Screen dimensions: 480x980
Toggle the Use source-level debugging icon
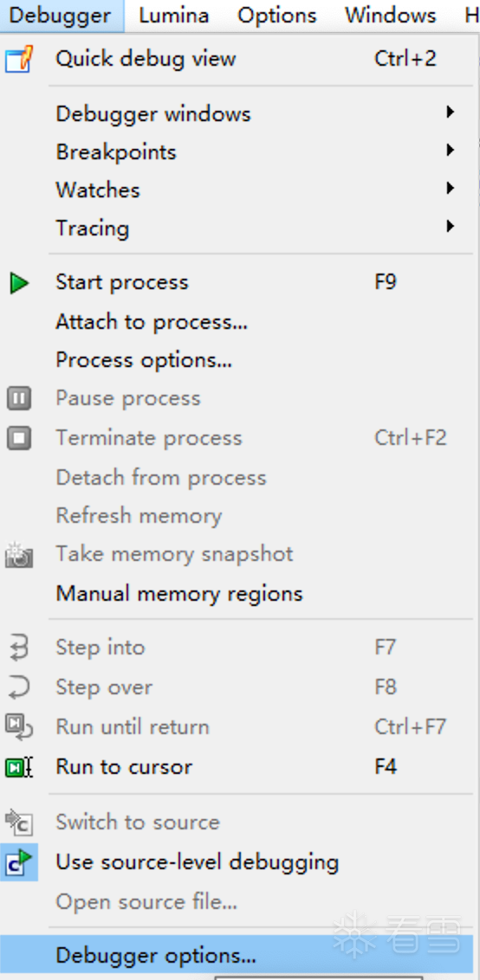(19, 862)
